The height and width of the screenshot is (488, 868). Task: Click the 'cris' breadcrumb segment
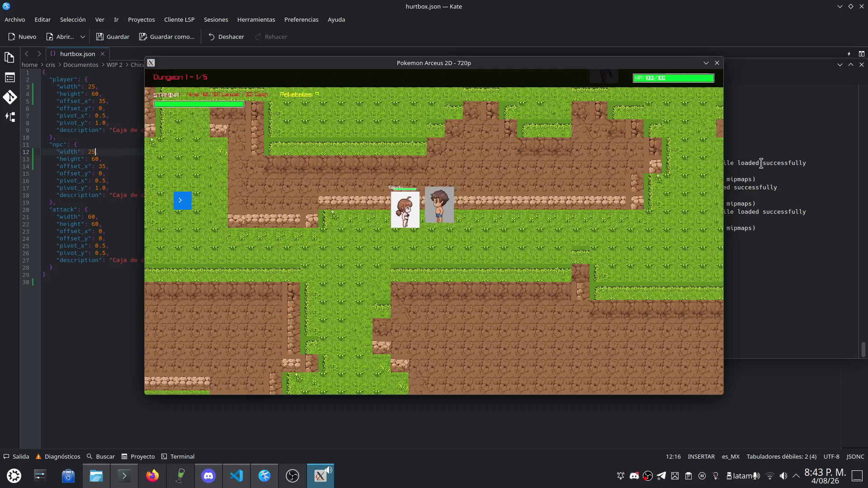click(50, 65)
